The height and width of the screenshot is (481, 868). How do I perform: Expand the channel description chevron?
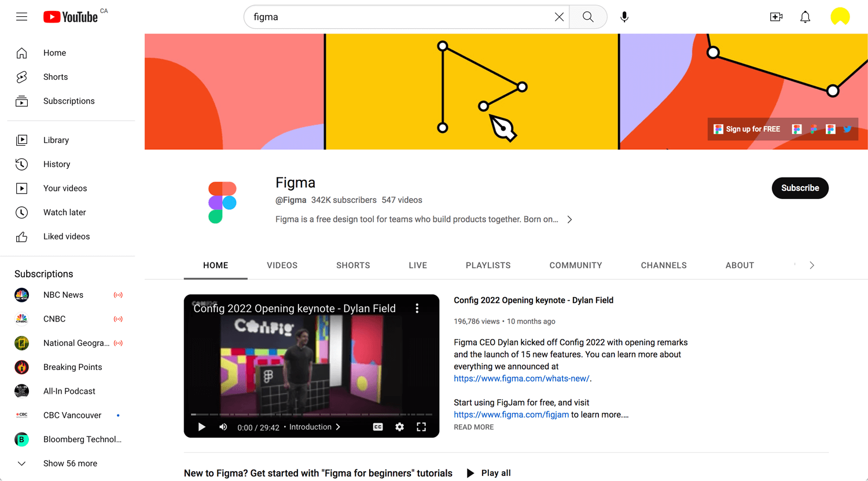click(x=569, y=220)
